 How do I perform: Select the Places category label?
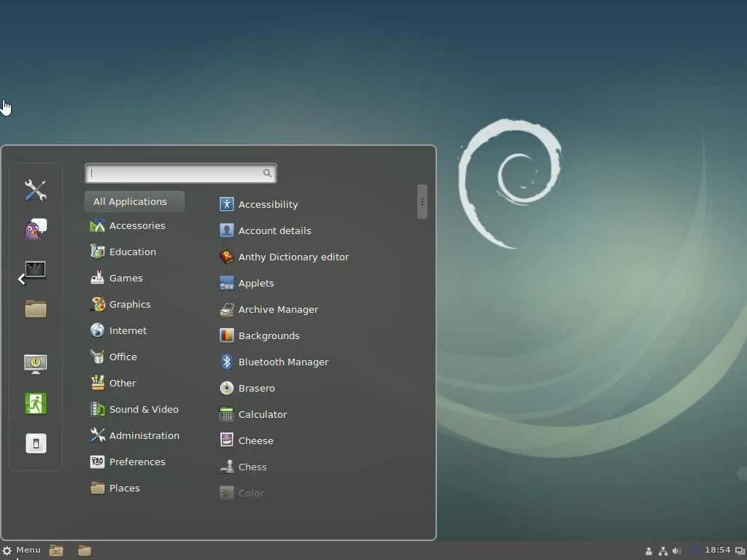click(124, 488)
